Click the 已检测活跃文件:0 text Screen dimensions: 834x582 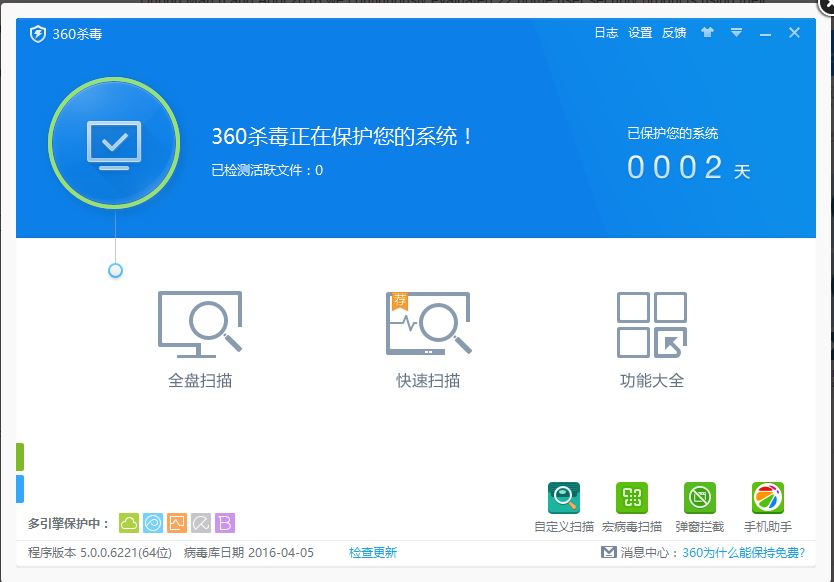click(267, 170)
